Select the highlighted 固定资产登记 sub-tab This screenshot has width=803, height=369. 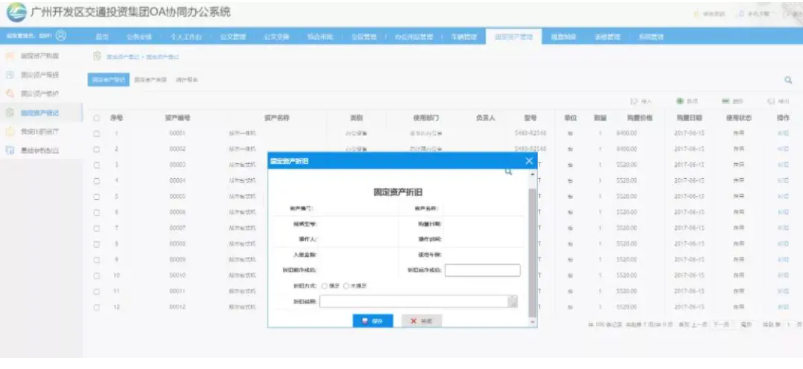tap(108, 80)
